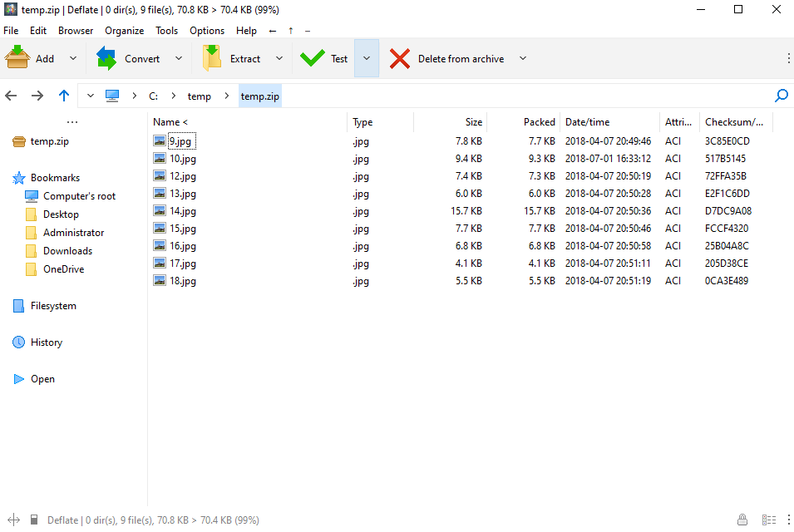
Task: Select the Downloads bookmark
Action: 67,250
